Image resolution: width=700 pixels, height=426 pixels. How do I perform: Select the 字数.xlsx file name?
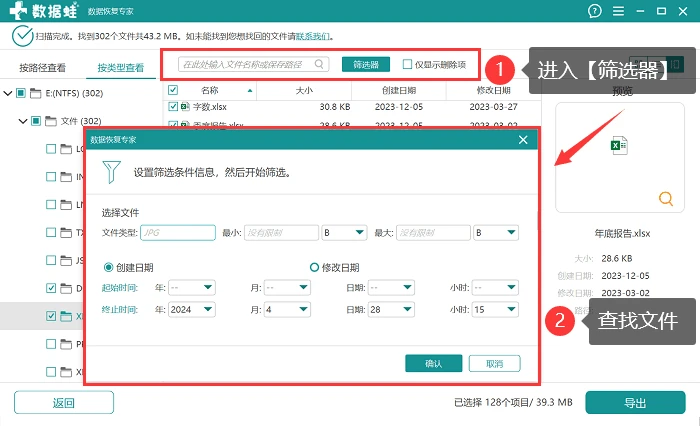[x=210, y=107]
